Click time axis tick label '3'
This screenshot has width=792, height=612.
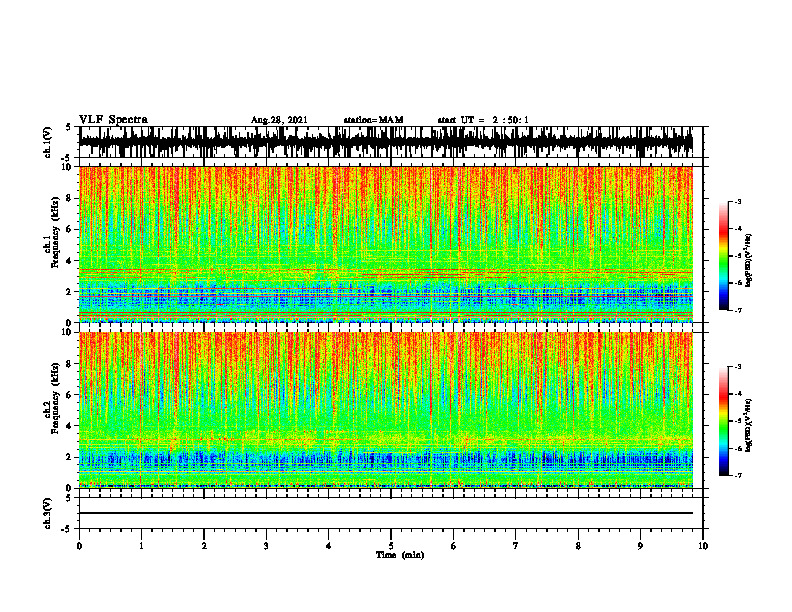(x=266, y=546)
